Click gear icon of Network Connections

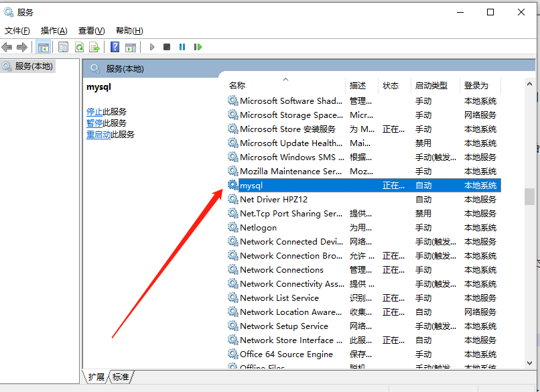pyautogui.click(x=232, y=269)
